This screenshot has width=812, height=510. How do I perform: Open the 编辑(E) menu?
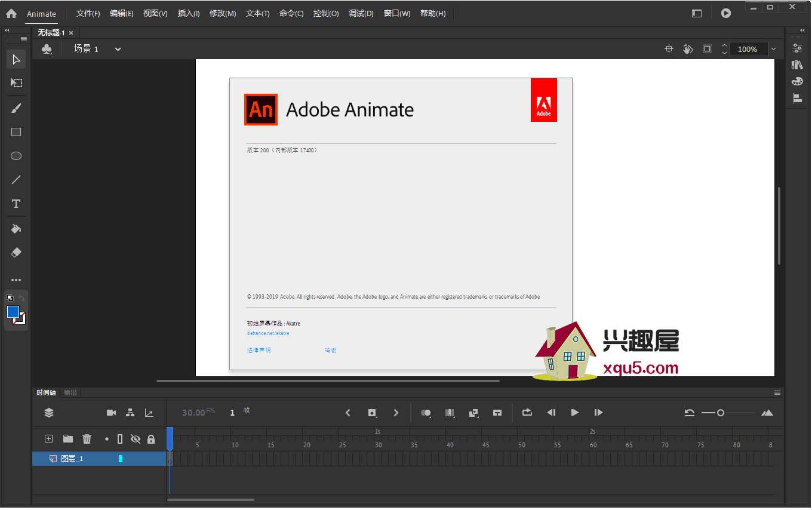(122, 13)
